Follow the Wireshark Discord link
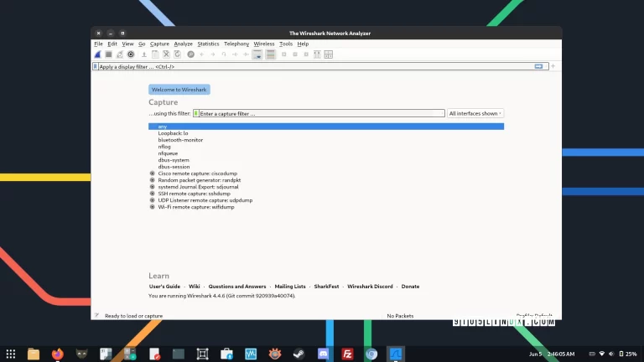Image resolution: width=644 pixels, height=362 pixels. click(370, 287)
